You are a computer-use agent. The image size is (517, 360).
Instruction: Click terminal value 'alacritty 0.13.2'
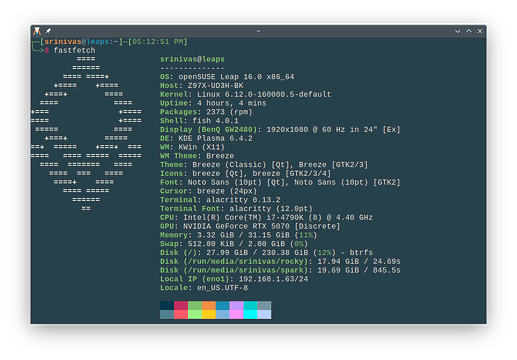coord(243,200)
